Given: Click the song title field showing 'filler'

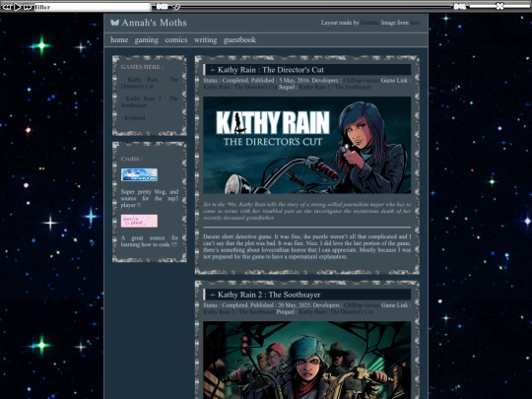Looking at the screenshot, I should [x=93, y=7].
